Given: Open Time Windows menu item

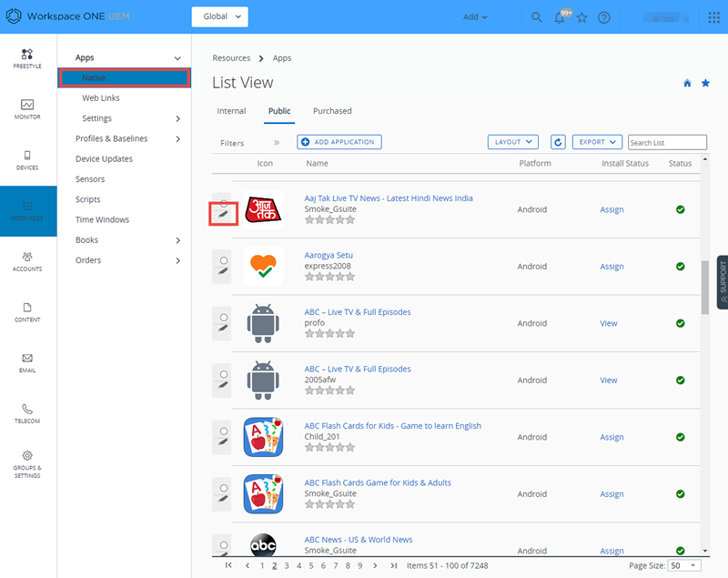Looking at the screenshot, I should pos(102,219).
